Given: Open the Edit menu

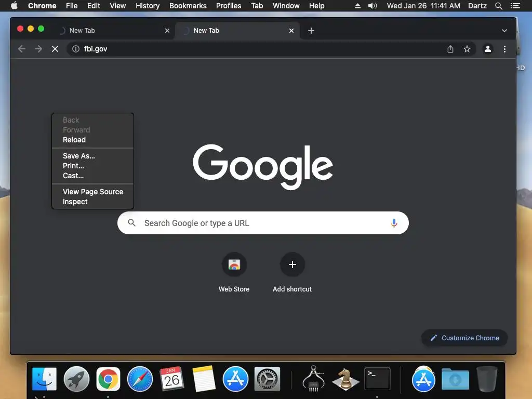Looking at the screenshot, I should pyautogui.click(x=94, y=6).
